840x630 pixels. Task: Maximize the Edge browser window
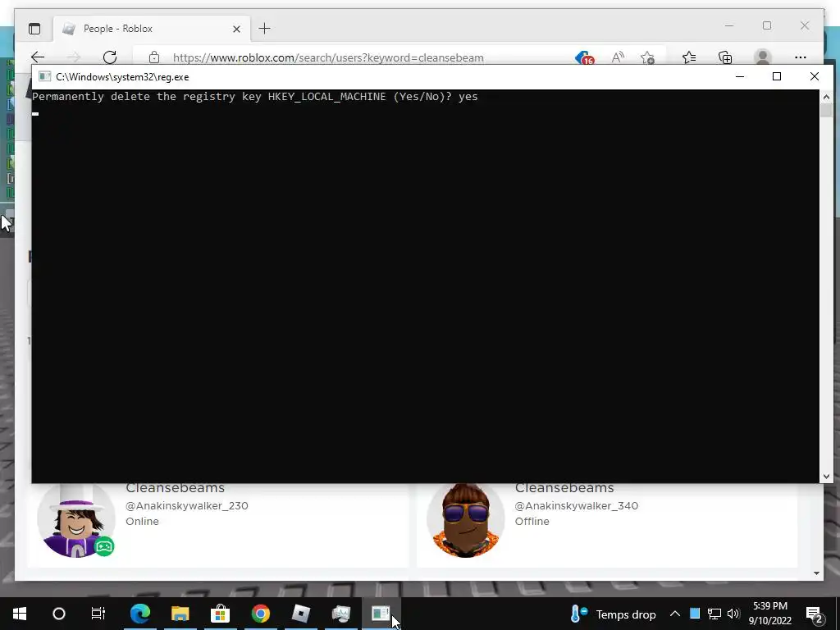(767, 25)
